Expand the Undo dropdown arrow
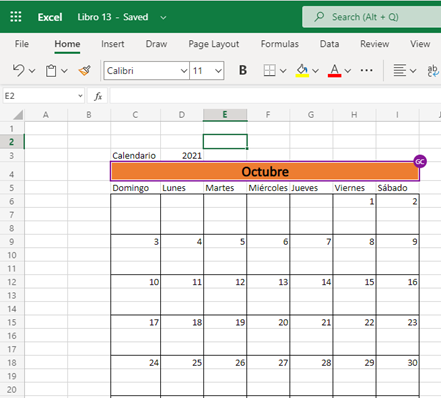The image size is (441, 398). (32, 71)
